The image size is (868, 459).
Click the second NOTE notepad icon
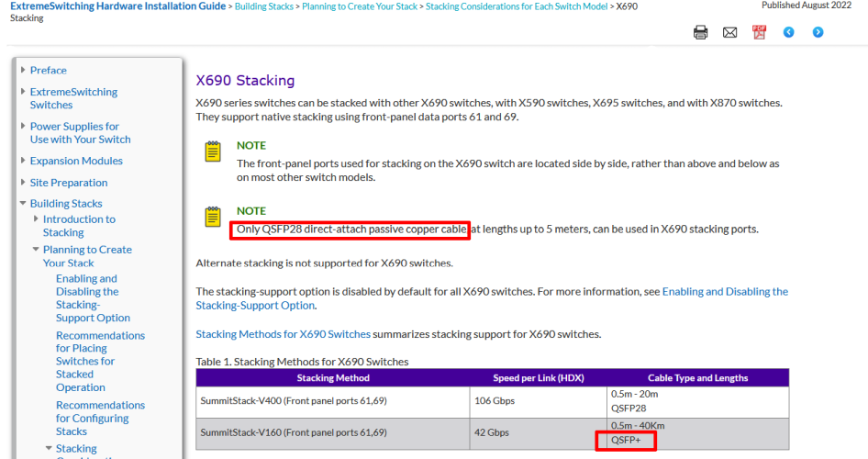coord(213,217)
